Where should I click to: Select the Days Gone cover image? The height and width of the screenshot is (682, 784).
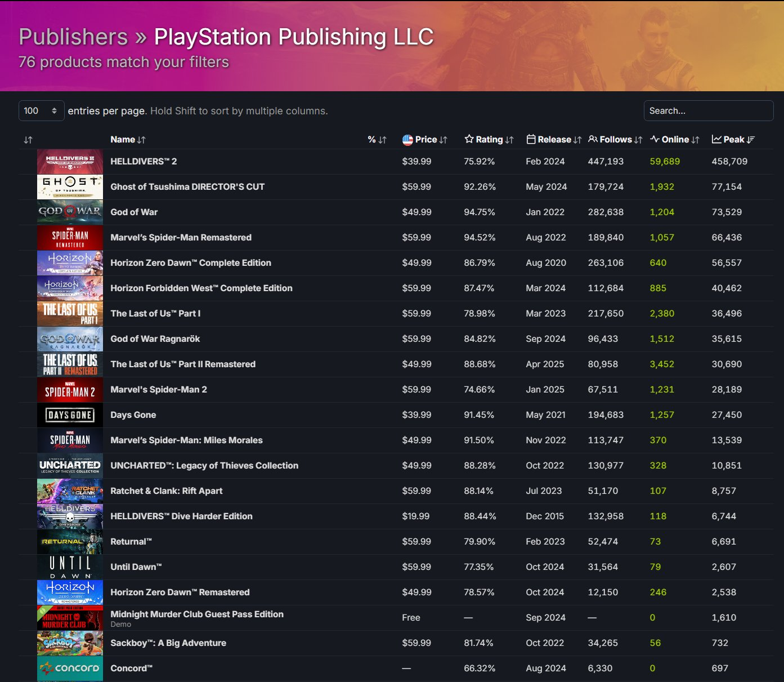pos(70,415)
